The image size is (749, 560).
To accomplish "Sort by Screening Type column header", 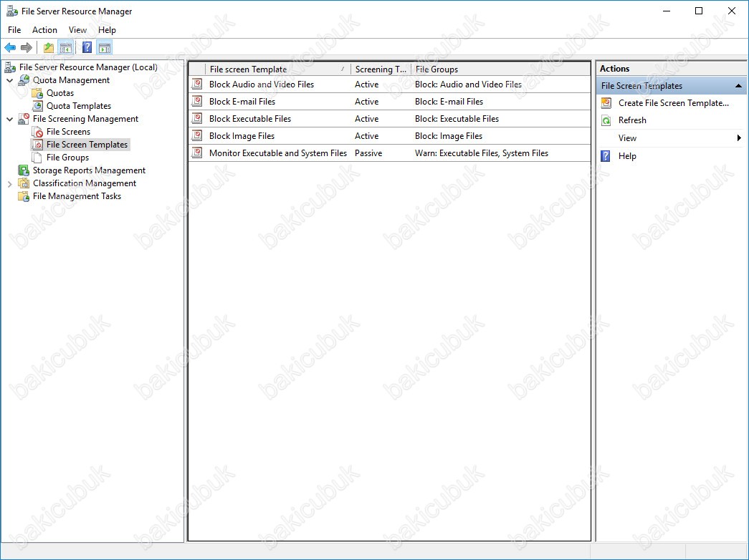I will tap(381, 69).
